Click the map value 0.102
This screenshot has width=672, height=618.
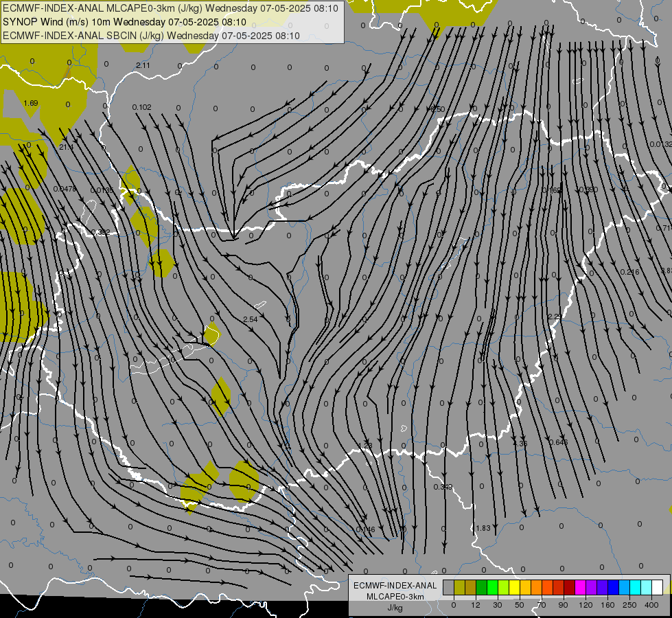point(141,107)
